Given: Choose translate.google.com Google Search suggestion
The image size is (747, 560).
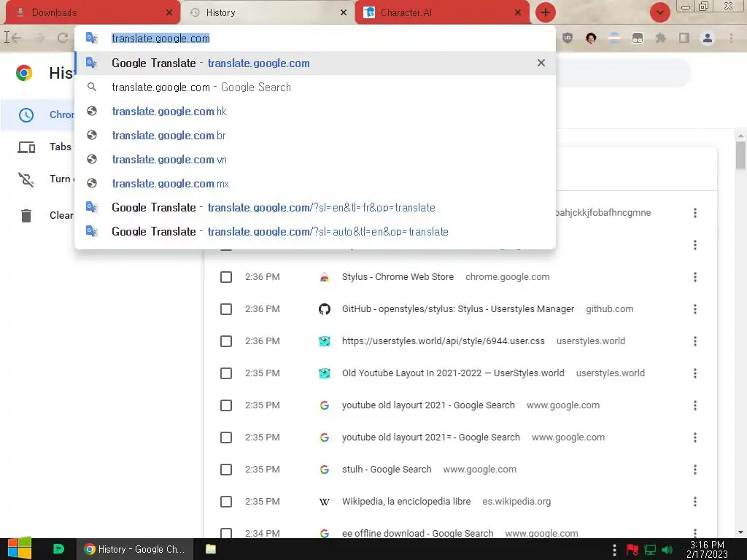Looking at the screenshot, I should [x=314, y=87].
